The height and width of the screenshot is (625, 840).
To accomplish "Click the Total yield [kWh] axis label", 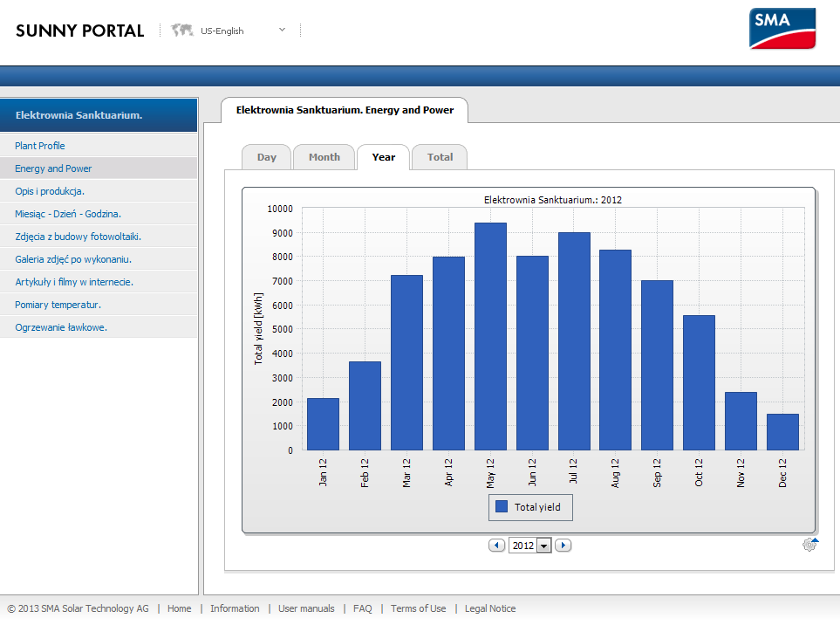I will 258,328.
